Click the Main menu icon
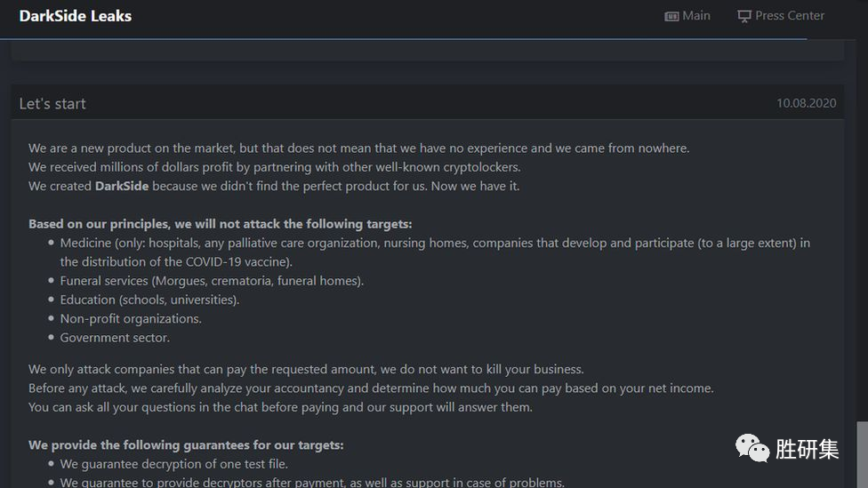The image size is (868, 488). (x=671, y=16)
